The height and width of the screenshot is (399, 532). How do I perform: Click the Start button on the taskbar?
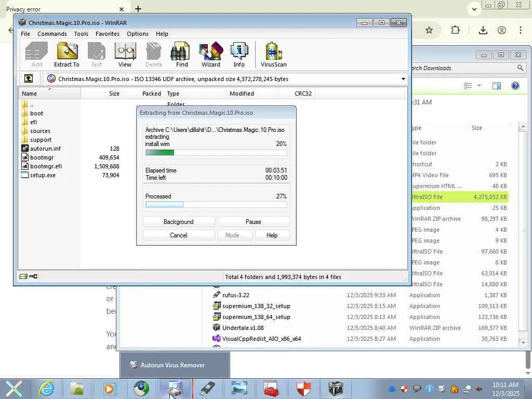[x=14, y=389]
